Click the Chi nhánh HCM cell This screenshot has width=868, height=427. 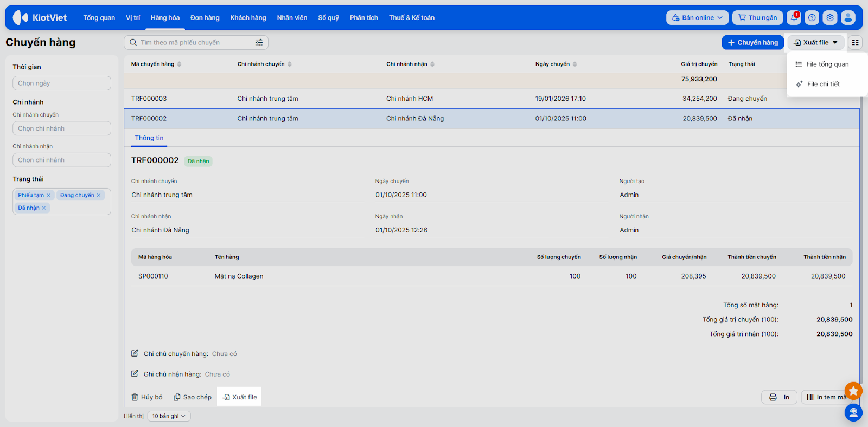click(410, 99)
